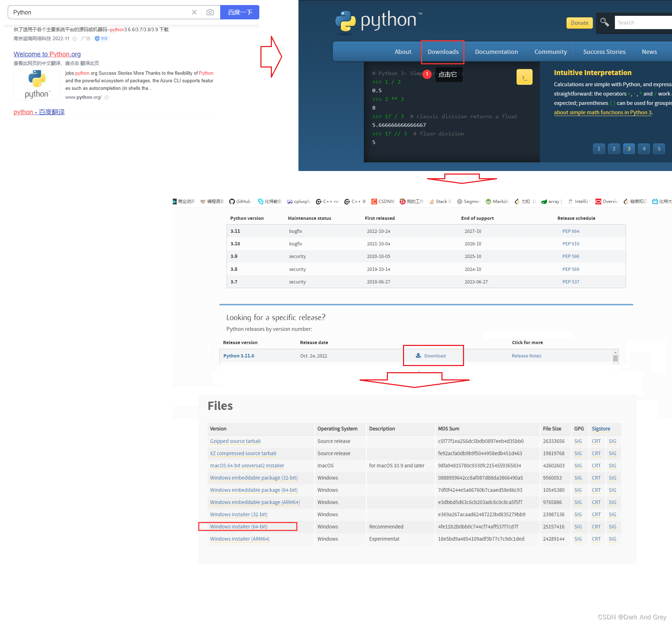Open the Overview bookmark
This screenshot has height=624, width=672.
(x=607, y=202)
